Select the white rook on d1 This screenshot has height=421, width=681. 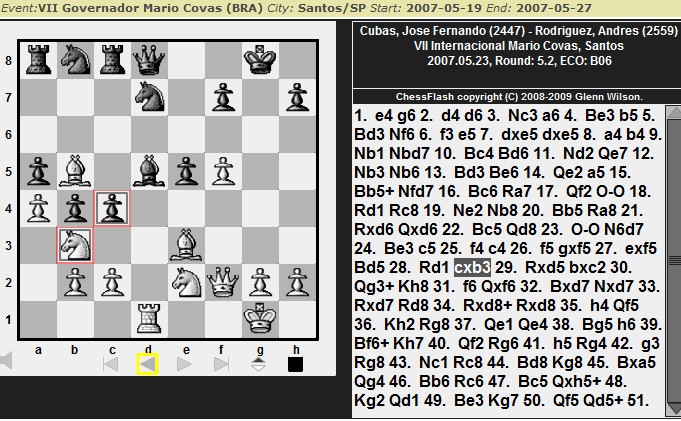pyautogui.click(x=149, y=320)
